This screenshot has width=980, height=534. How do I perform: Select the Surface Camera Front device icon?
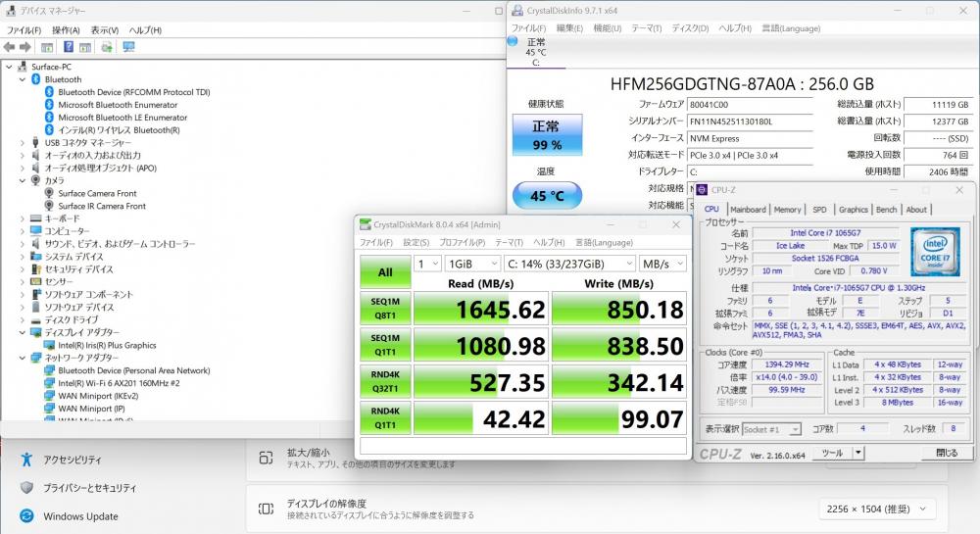click(x=50, y=193)
